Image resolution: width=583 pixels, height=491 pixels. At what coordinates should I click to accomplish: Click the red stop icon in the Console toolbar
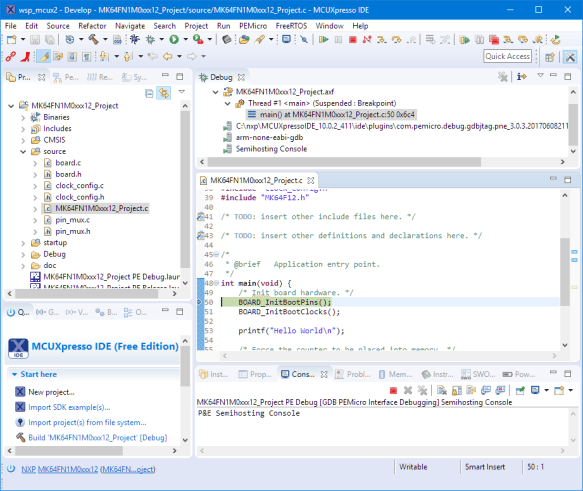pos(393,390)
